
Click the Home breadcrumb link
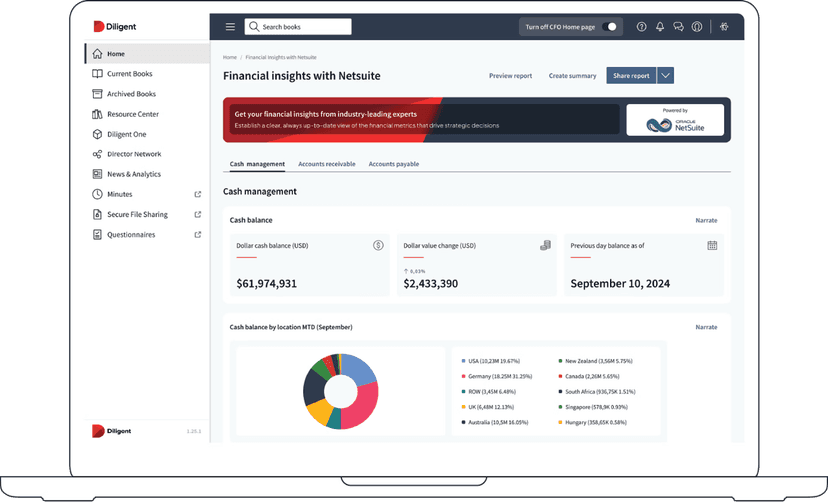coord(230,57)
